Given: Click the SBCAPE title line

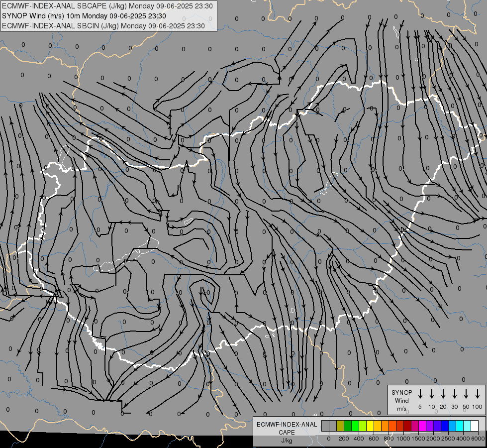Looking at the screenshot, I should 107,6.
